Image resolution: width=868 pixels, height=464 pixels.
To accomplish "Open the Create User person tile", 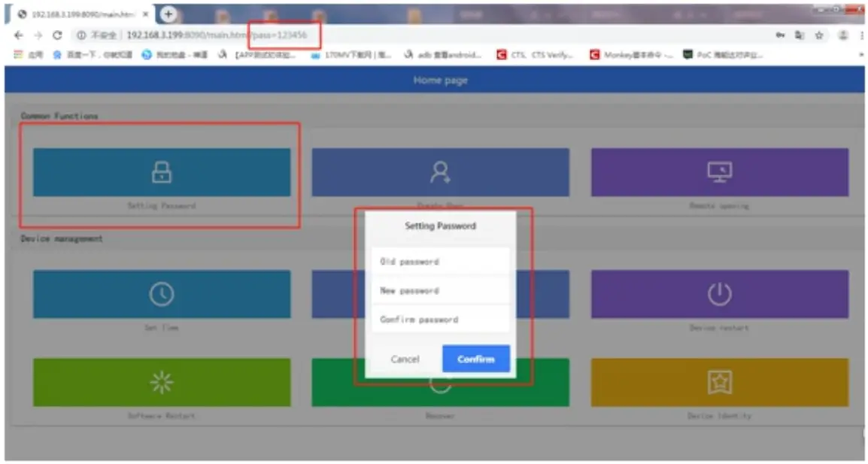I will pos(440,172).
